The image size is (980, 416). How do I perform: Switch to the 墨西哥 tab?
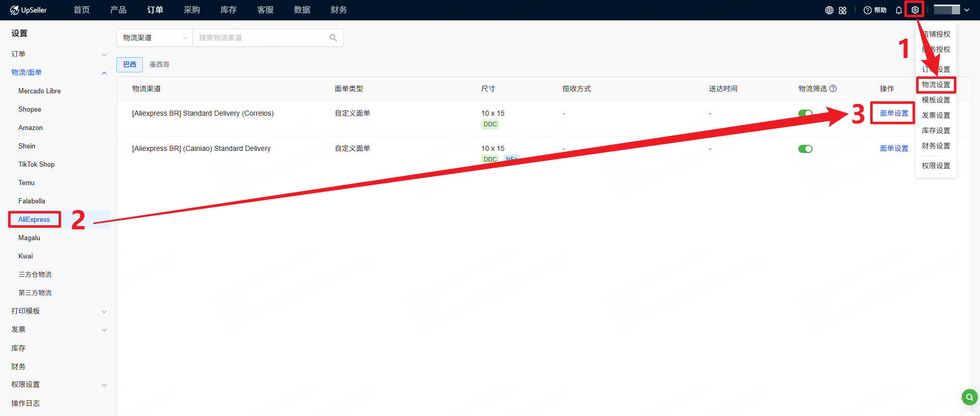[159, 65]
